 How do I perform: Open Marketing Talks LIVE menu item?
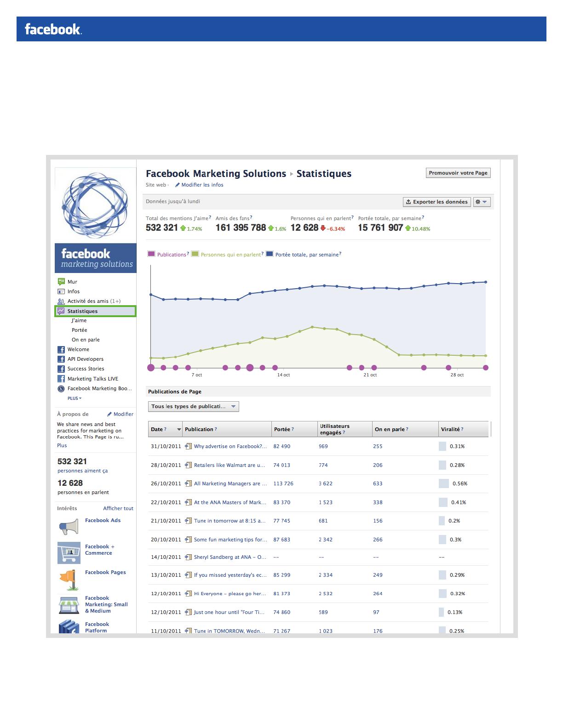click(93, 379)
